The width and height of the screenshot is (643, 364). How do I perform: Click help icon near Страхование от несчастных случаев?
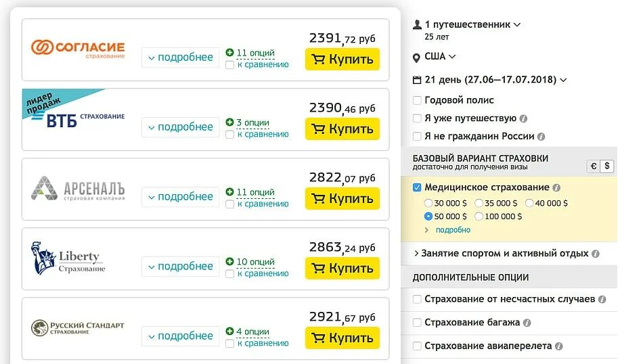click(x=602, y=299)
